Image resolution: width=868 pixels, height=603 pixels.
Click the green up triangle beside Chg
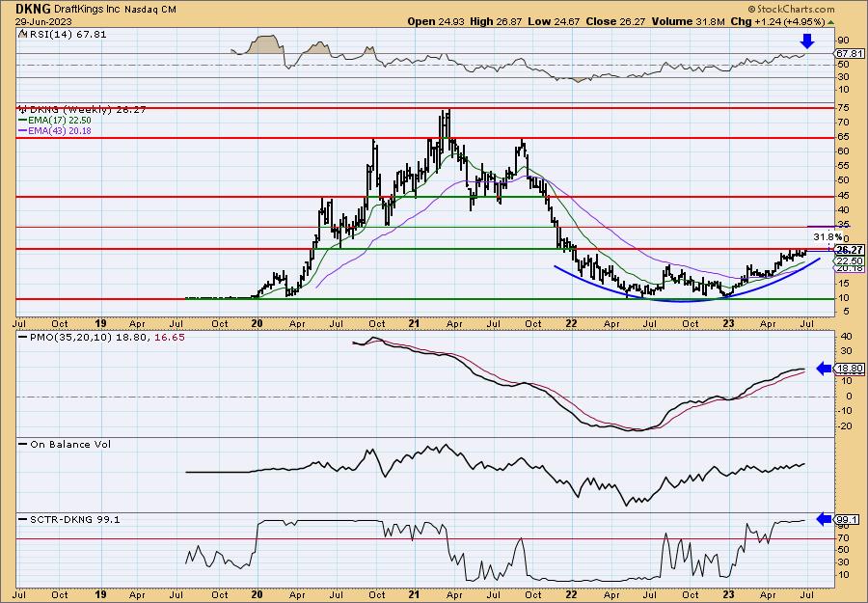click(831, 22)
